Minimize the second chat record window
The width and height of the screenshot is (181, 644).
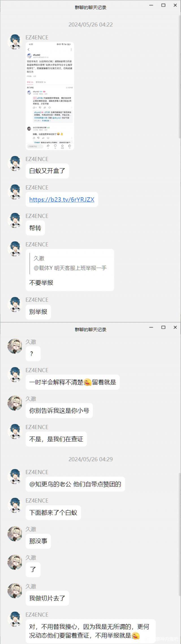point(151,327)
